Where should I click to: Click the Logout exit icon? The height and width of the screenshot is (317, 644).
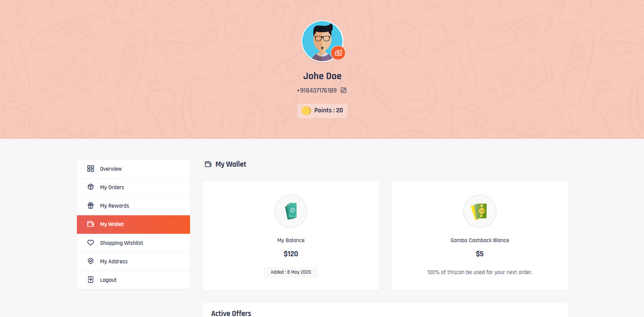pos(90,280)
